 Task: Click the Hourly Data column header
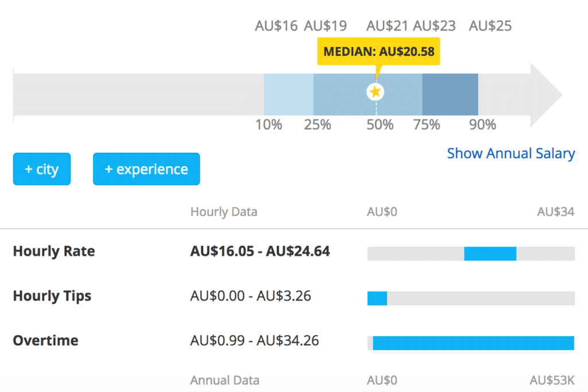tap(223, 212)
